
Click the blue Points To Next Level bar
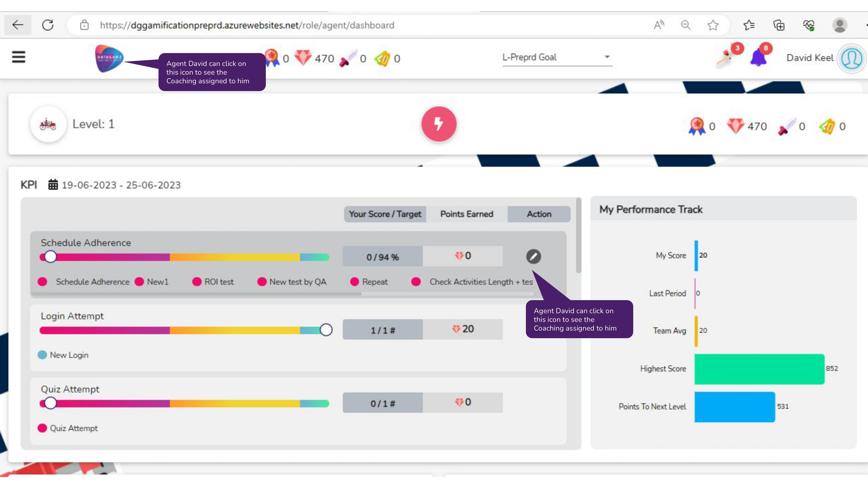[x=735, y=407]
